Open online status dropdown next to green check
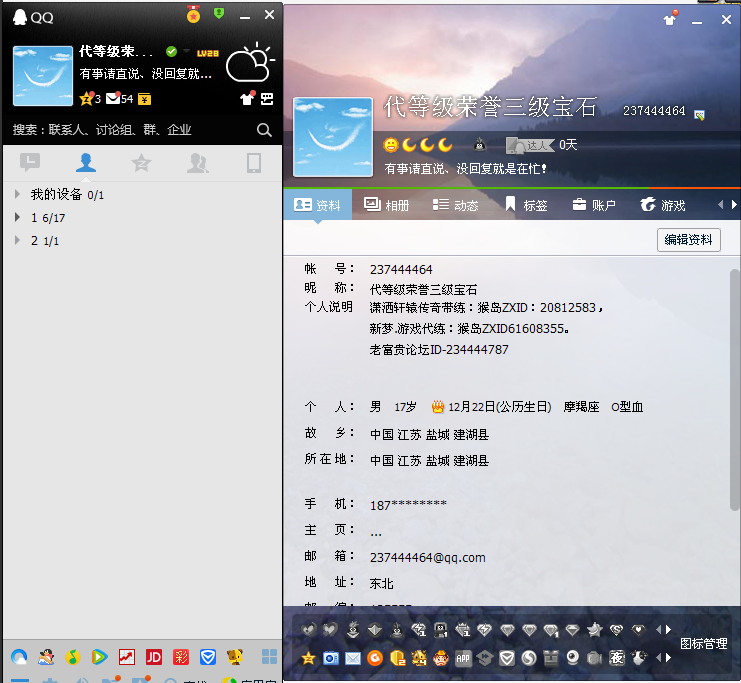This screenshot has width=741, height=683. [187, 51]
